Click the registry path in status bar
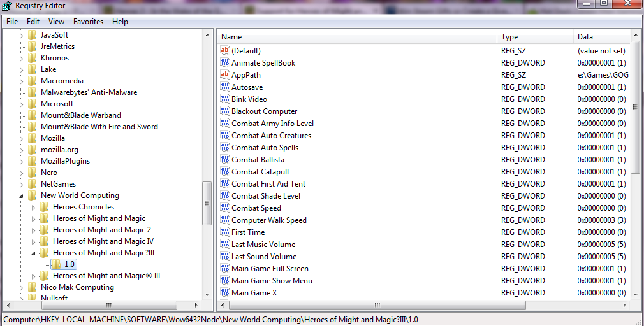The height and width of the screenshot is (326, 644). coord(210,320)
